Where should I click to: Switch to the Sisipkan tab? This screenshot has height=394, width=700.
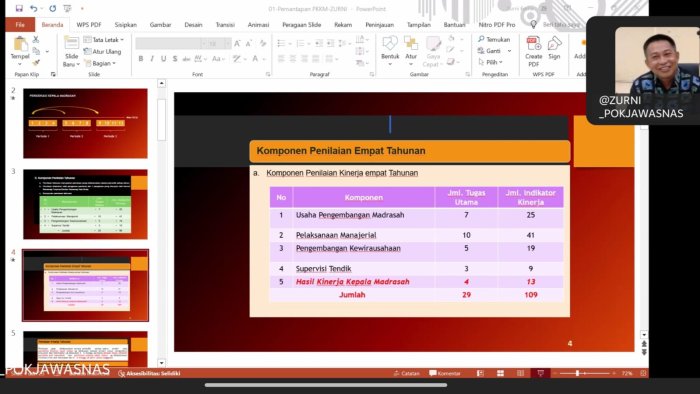pyautogui.click(x=125, y=25)
